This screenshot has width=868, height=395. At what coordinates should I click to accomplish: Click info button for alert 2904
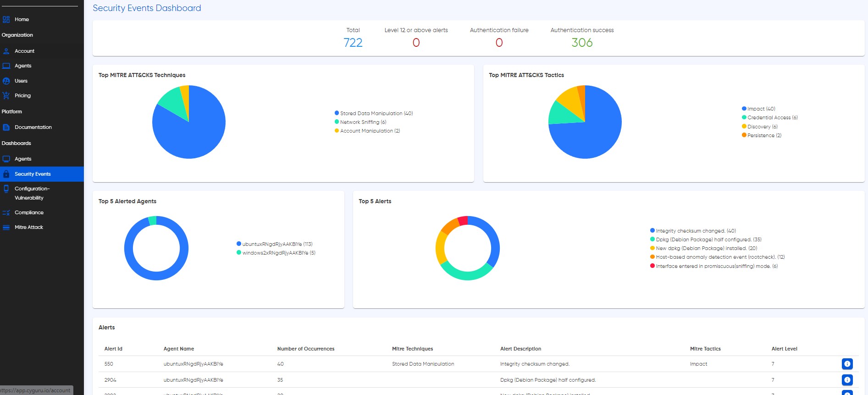click(x=847, y=380)
